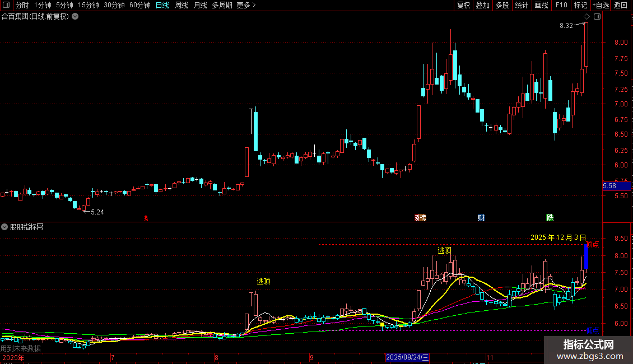Click the 2025年12月3日 date text
The height and width of the screenshot is (364, 633).
(x=558, y=237)
